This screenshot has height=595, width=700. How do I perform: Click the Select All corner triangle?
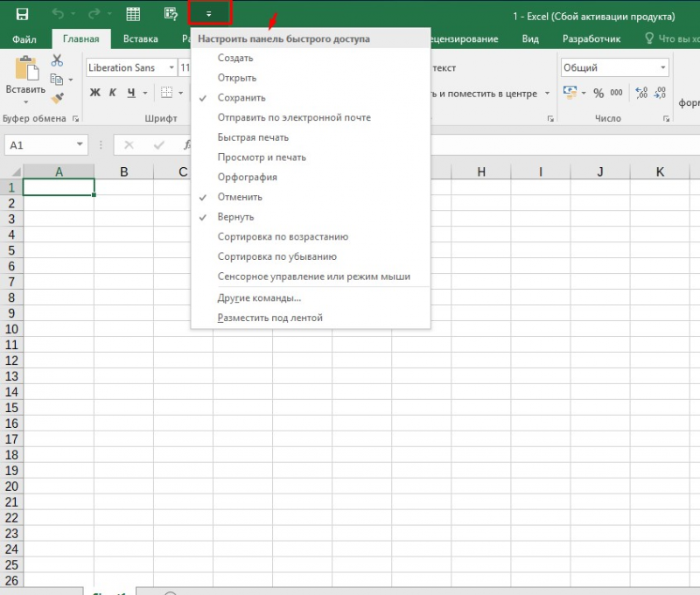coord(16,171)
